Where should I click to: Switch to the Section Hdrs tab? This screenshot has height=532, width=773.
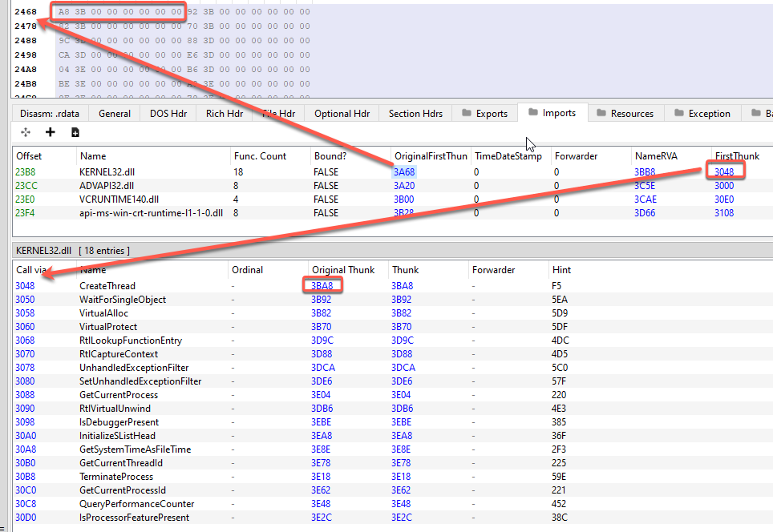(415, 113)
